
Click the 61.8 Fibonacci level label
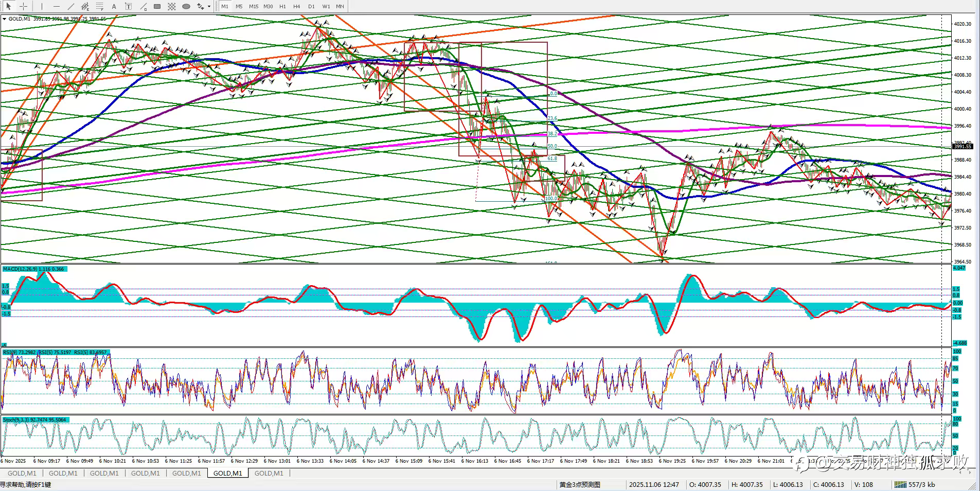tap(552, 159)
